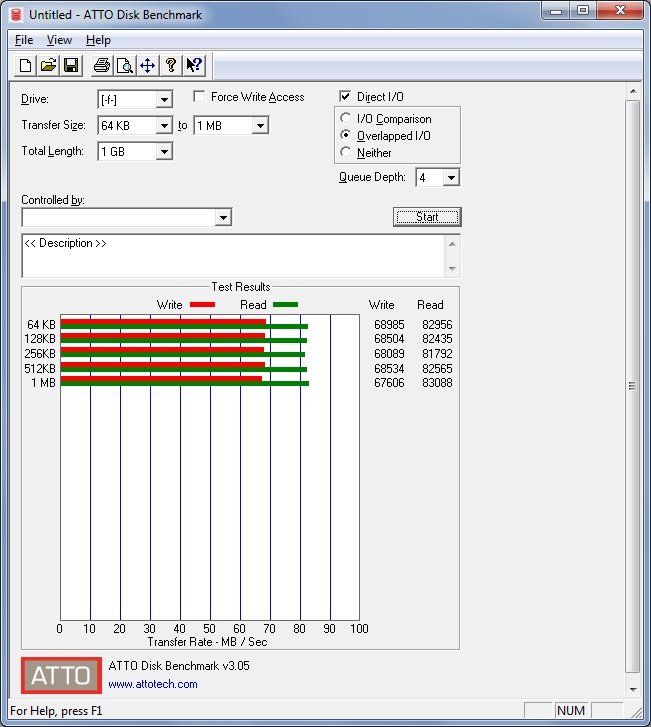Select the I/O Comparison radio option
This screenshot has height=727, width=651.
point(345,118)
